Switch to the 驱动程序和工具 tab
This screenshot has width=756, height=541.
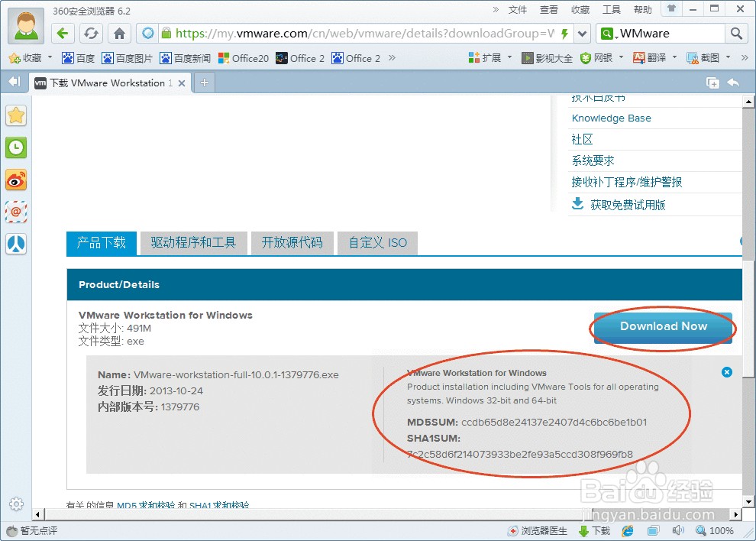coord(193,242)
